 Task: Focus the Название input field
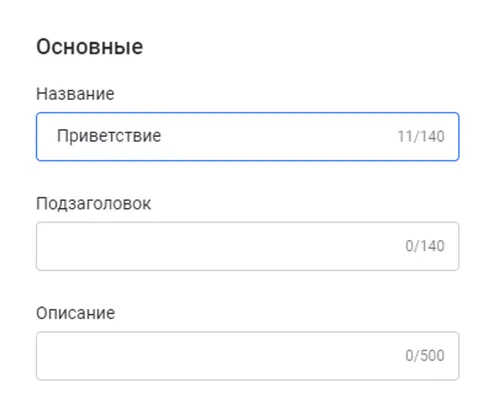click(247, 137)
